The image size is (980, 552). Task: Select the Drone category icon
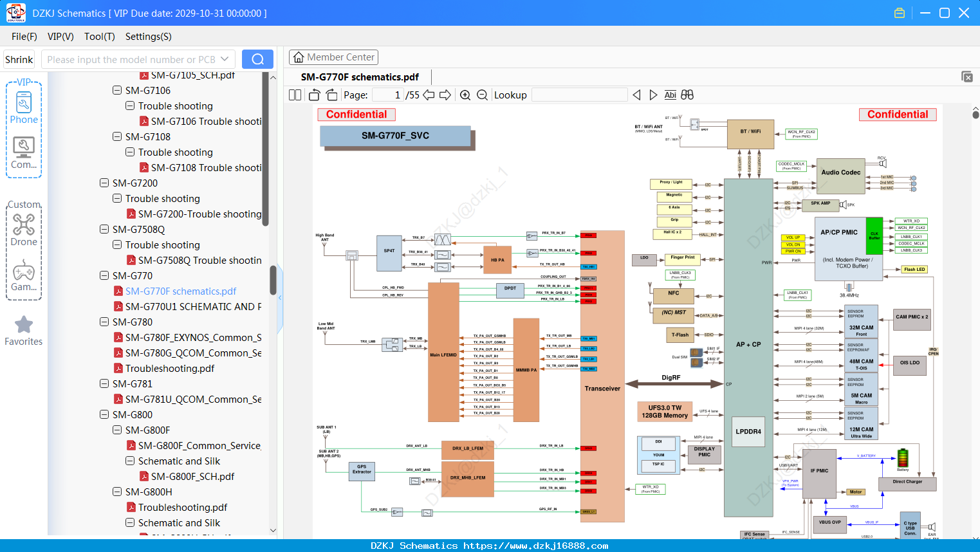point(24,230)
